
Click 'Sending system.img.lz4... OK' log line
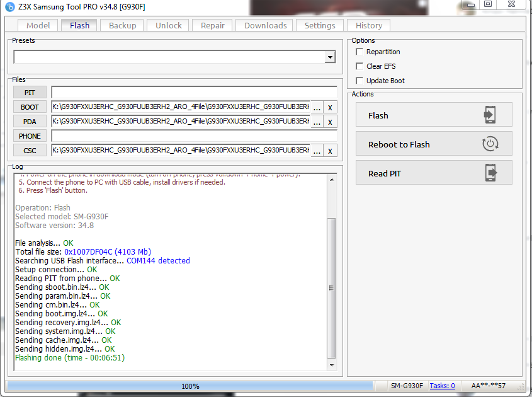point(65,331)
